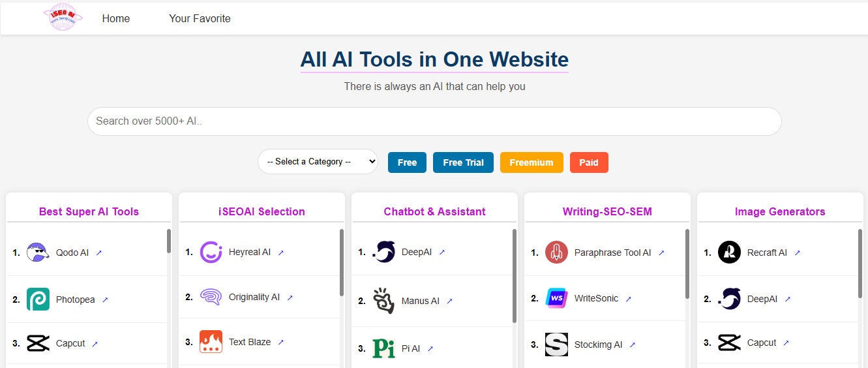Open the Text Blaze text link

pos(250,342)
